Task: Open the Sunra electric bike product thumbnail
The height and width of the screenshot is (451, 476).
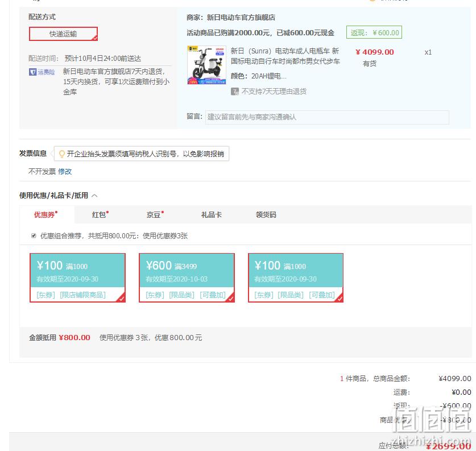Action: coord(207,65)
